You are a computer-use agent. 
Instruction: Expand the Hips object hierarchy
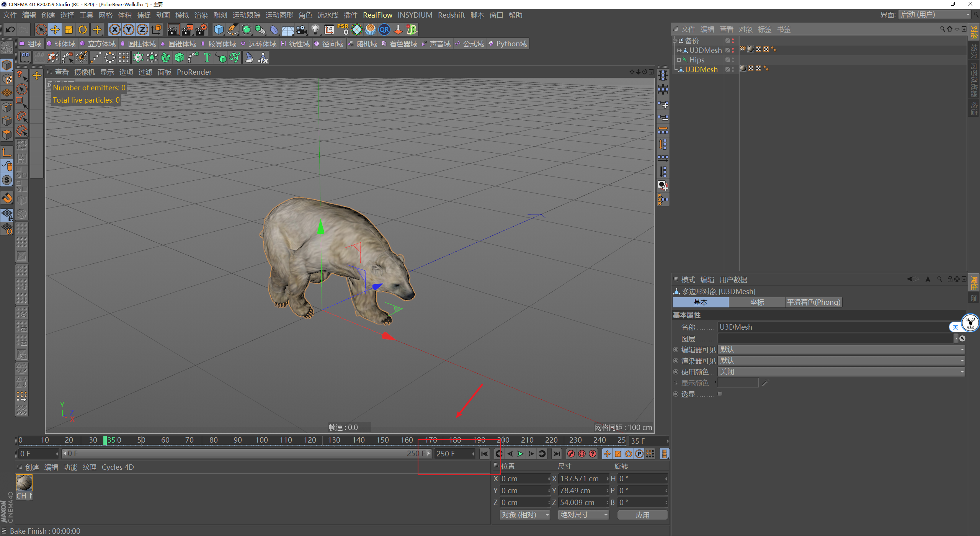(x=679, y=60)
